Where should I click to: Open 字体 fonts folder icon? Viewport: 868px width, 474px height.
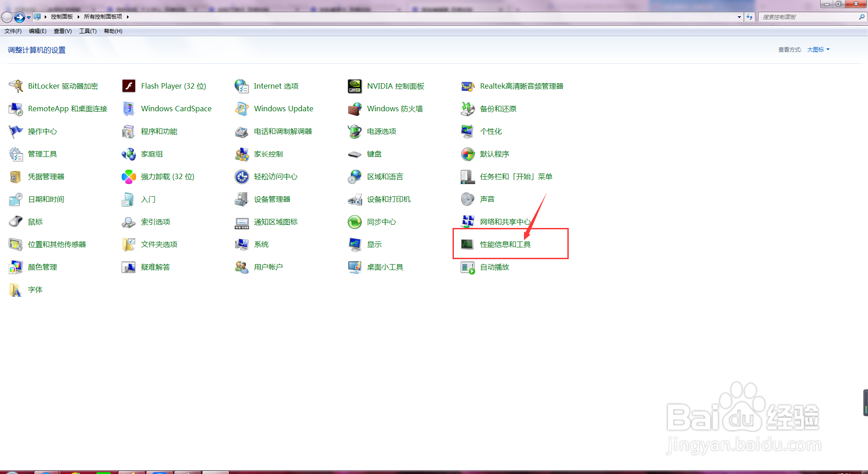point(16,289)
